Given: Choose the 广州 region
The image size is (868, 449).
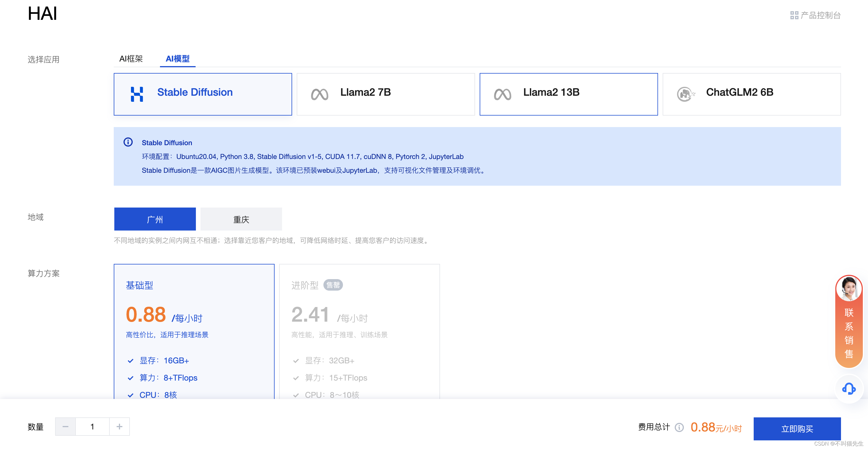Looking at the screenshot, I should coord(155,219).
